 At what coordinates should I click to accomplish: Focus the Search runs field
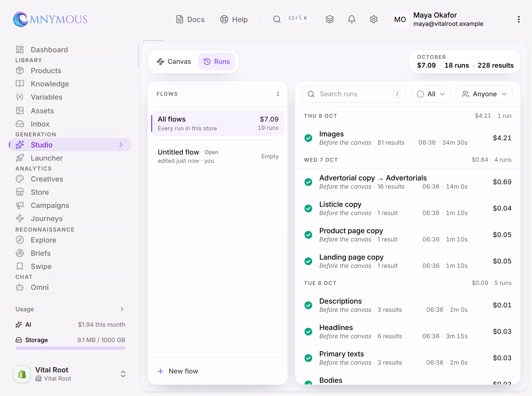354,94
